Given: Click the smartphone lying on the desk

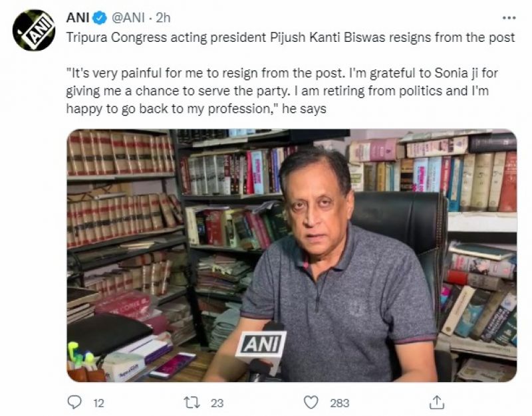Looking at the screenshot, I should click(172, 365).
